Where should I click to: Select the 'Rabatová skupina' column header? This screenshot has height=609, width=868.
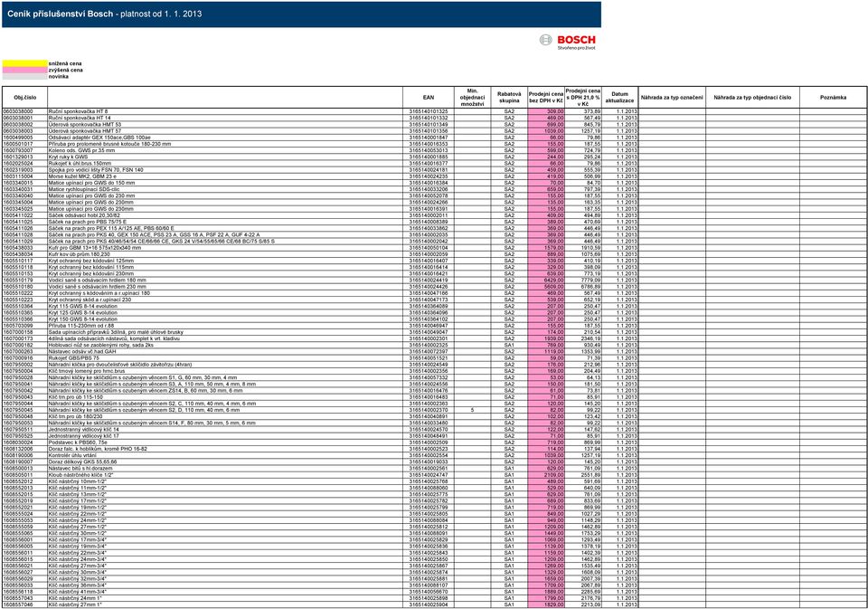point(509,98)
